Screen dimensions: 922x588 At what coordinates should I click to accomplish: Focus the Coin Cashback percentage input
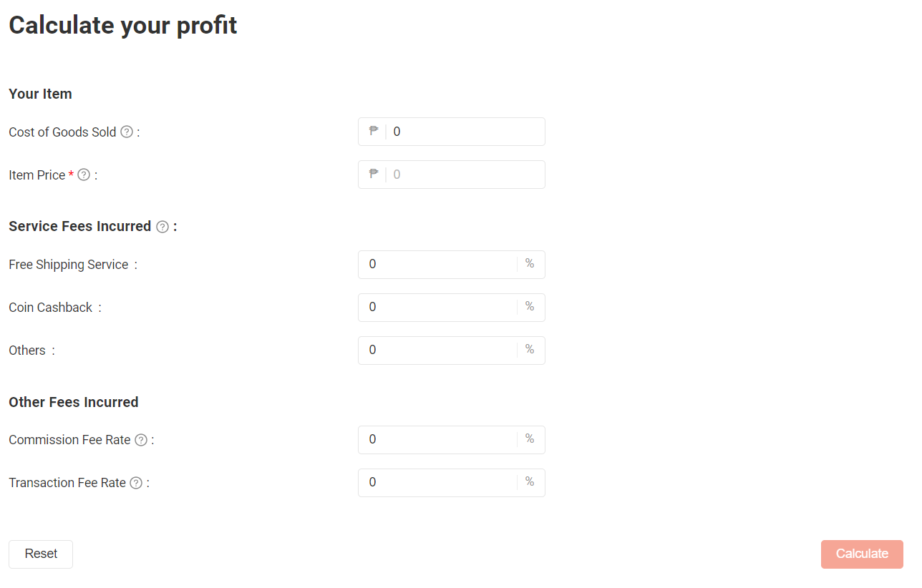click(x=438, y=308)
